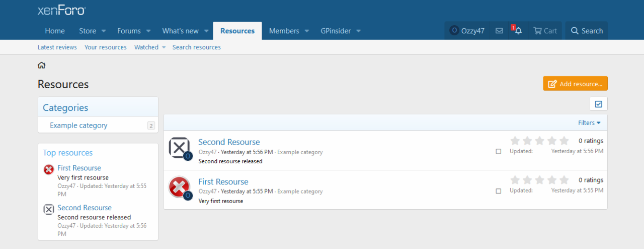Click the XenForo logo
The image size is (644, 249).
coord(61,10)
